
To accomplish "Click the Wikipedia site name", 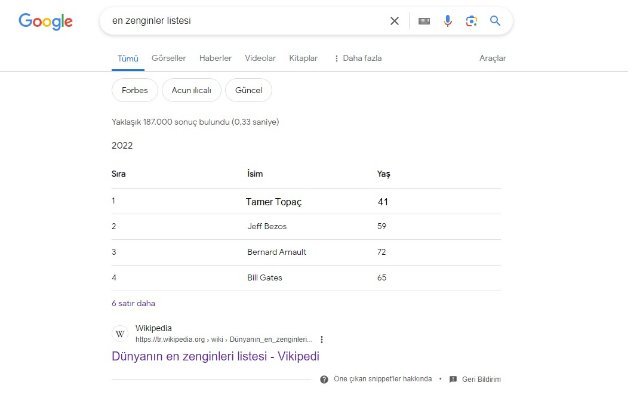I will click(x=153, y=328).
